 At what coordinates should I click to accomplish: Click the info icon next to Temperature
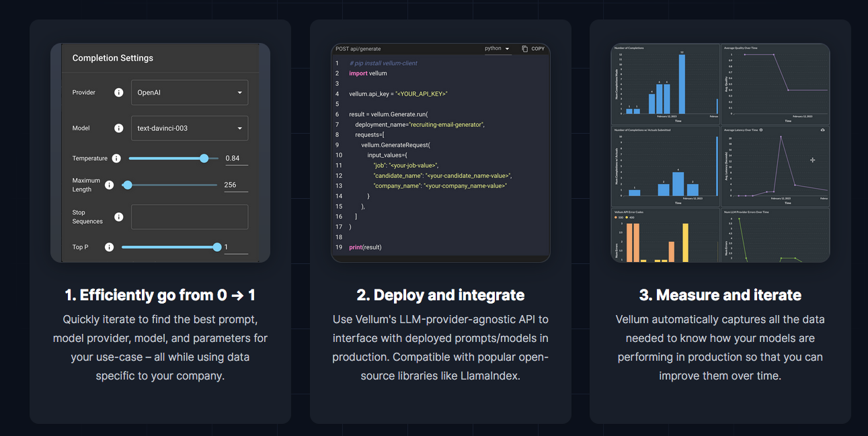click(x=116, y=159)
